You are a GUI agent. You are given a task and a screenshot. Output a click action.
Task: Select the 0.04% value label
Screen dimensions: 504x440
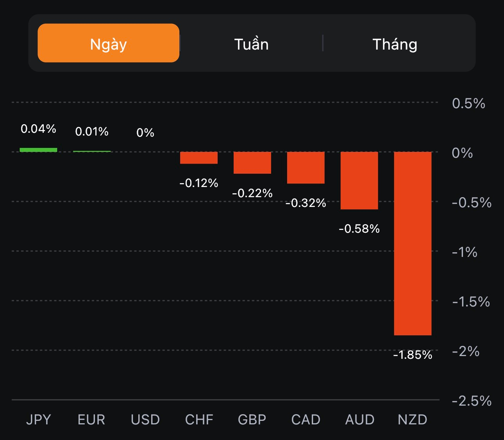pos(38,129)
